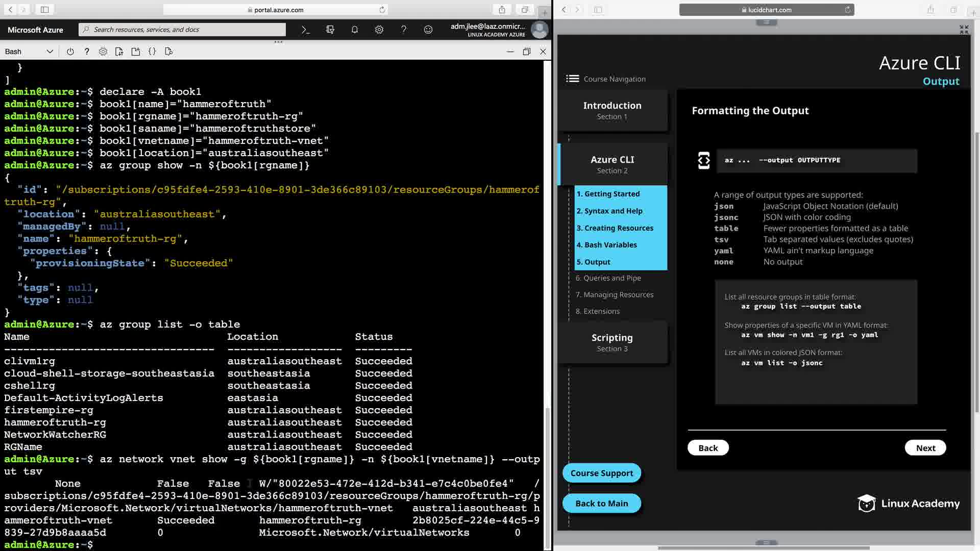Open the Cloud Shell settings gear
This screenshot has height=551, width=980.
click(x=103, y=52)
